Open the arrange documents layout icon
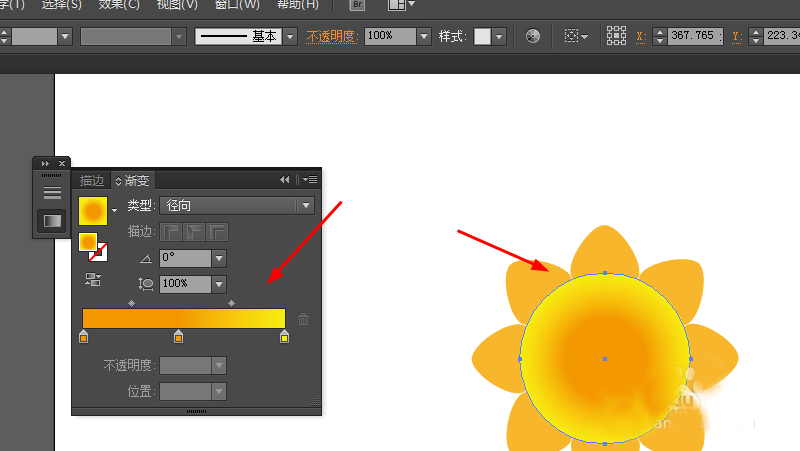 pyautogui.click(x=401, y=5)
